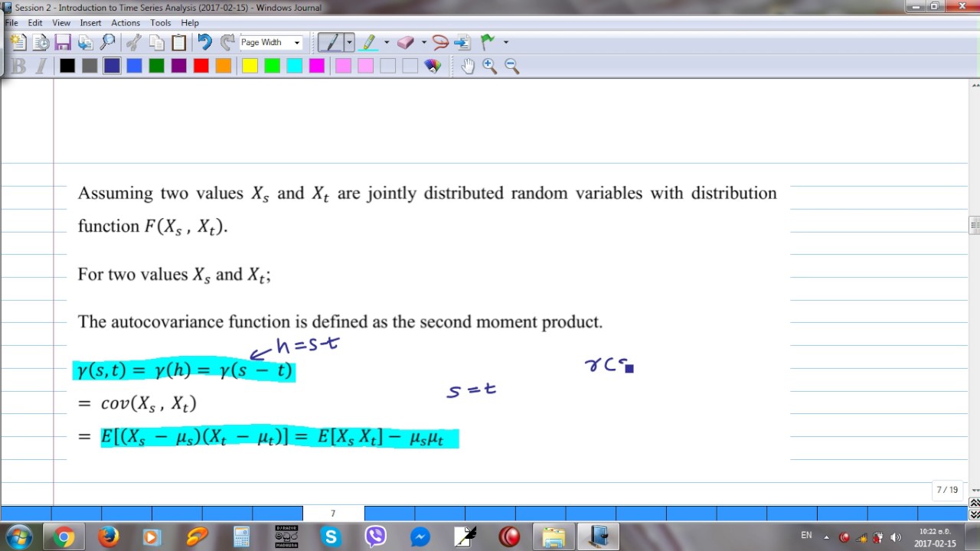Pick the red ink color swatch
The width and height of the screenshot is (980, 551).
coord(201,67)
